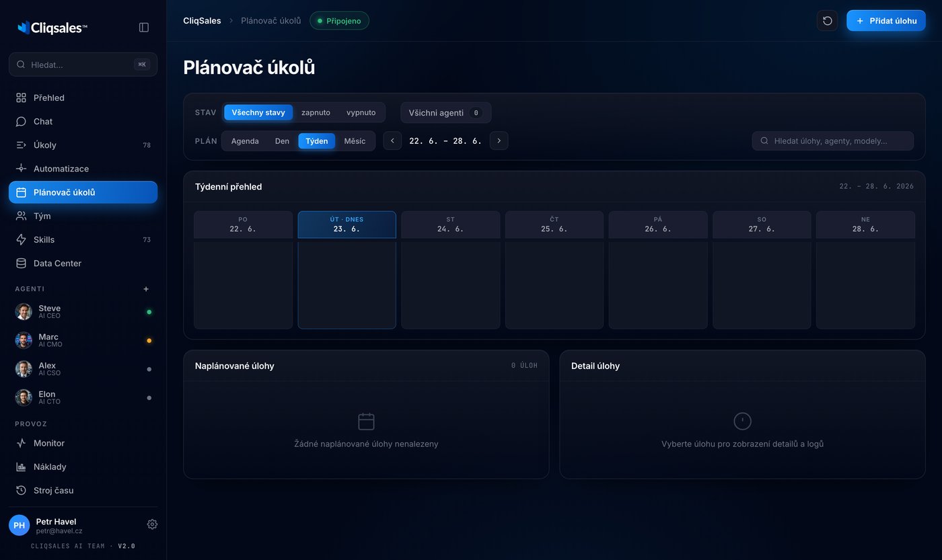The image size is (942, 560).
Task: Click the Tým people icon
Action: pos(21,216)
